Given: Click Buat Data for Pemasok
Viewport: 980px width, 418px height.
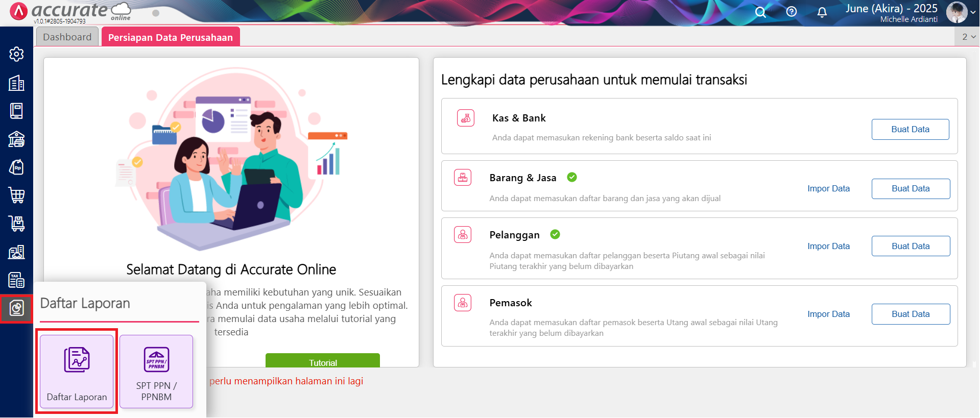Looking at the screenshot, I should click(x=911, y=314).
